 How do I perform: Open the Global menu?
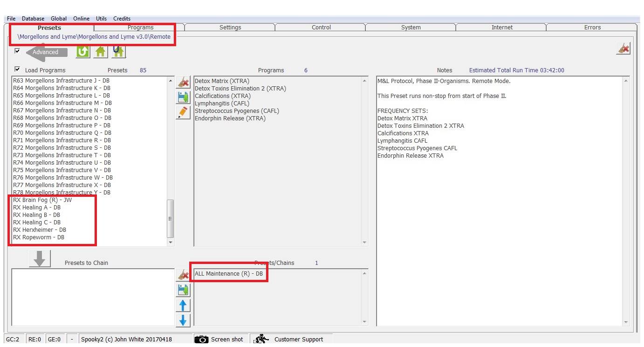[x=59, y=19]
